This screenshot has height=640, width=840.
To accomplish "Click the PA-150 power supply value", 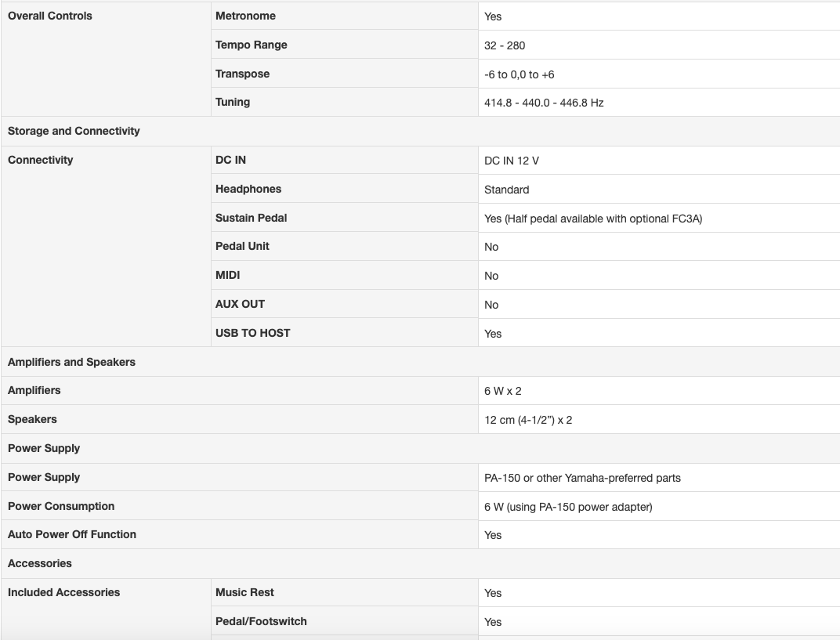I will pyautogui.click(x=582, y=478).
